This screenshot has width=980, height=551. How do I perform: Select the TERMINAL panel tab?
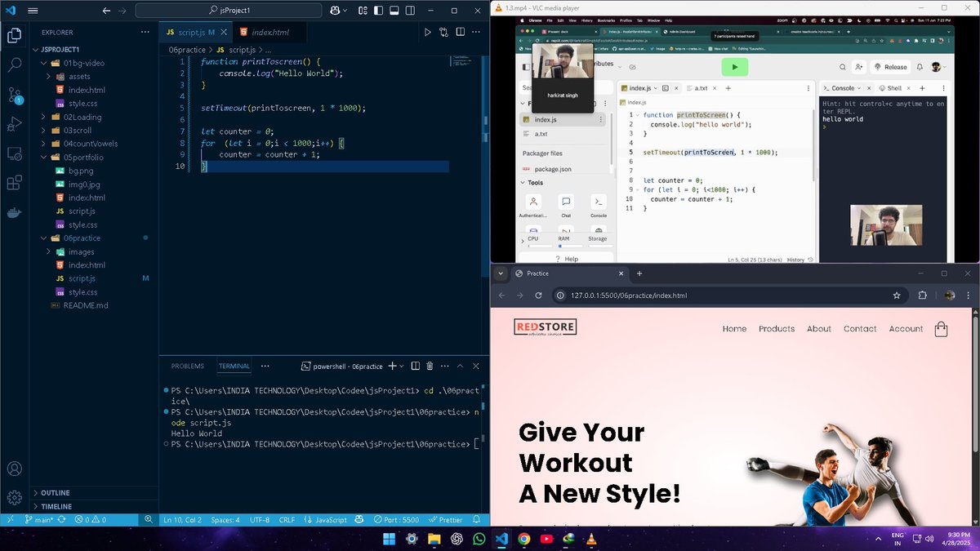coord(234,367)
